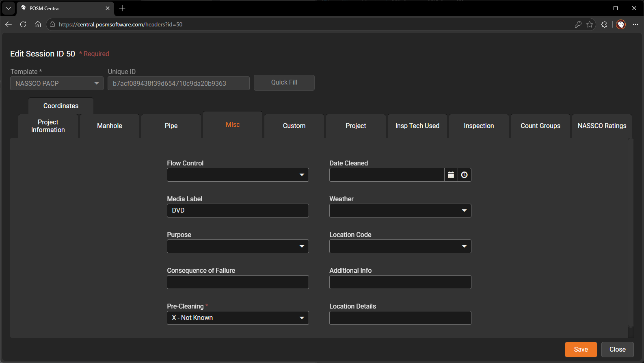Open the password key icon
Screen dimensions: 644x363
(578, 24)
